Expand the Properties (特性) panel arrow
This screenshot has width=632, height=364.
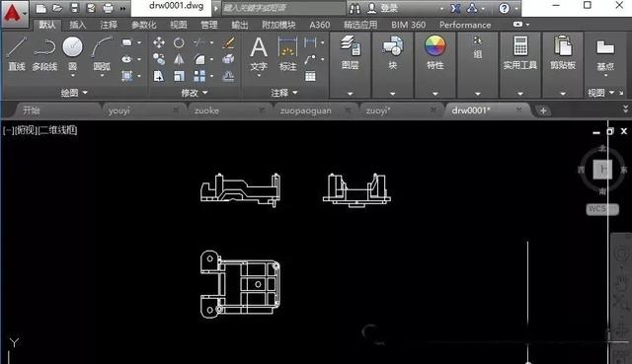(x=435, y=94)
